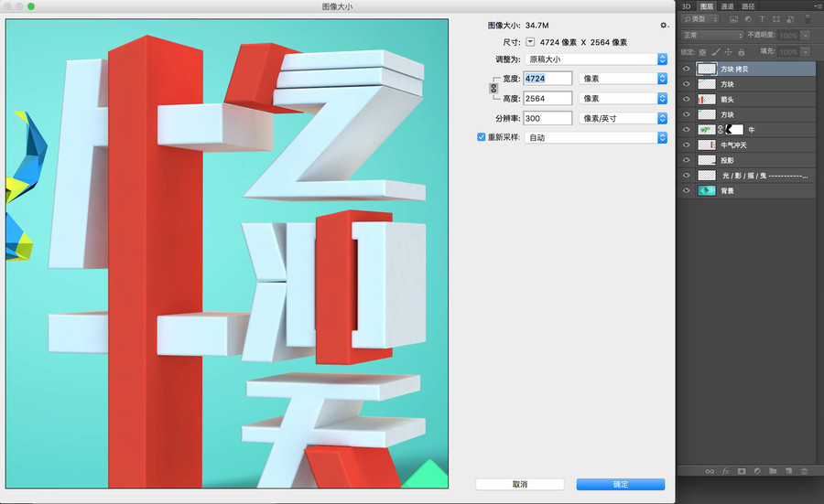Viewport: 824px width, 504px height.
Task: Select the 牛气冲天 layer name
Action: pos(733,145)
